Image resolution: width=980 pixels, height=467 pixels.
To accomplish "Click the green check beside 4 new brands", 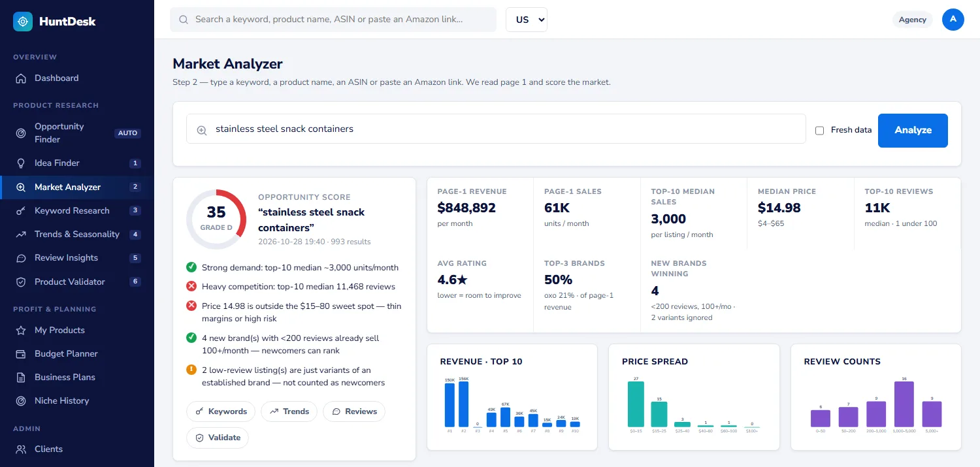I will tap(191, 338).
